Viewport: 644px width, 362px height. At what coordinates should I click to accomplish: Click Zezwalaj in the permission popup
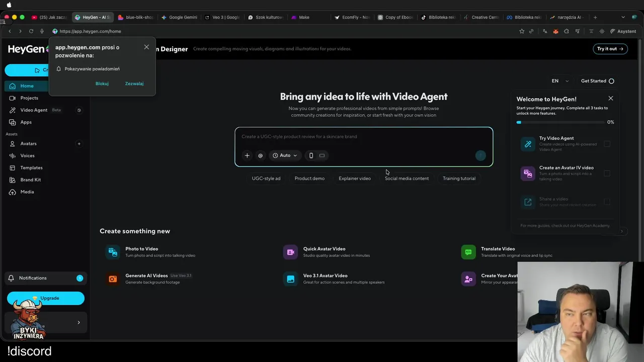(x=134, y=83)
